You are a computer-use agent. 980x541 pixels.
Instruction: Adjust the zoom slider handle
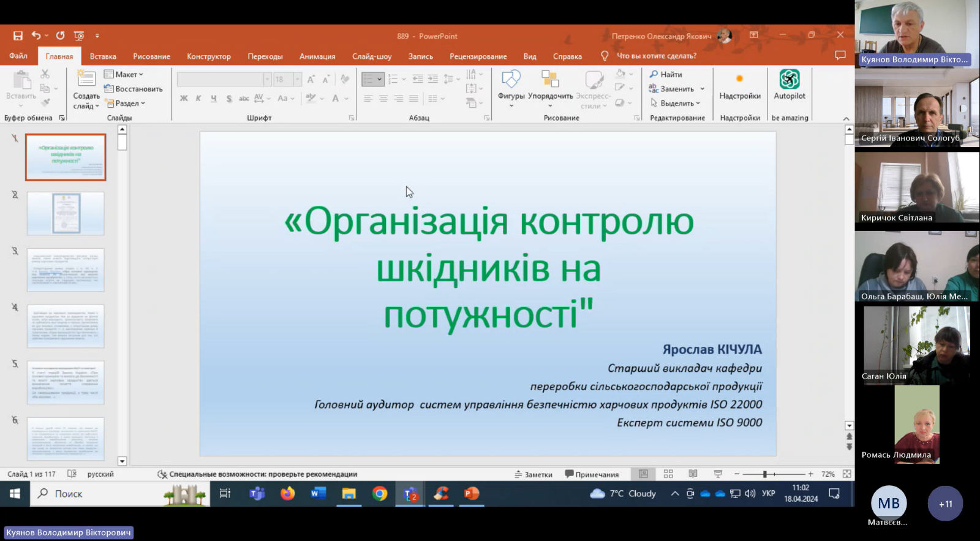[764, 474]
